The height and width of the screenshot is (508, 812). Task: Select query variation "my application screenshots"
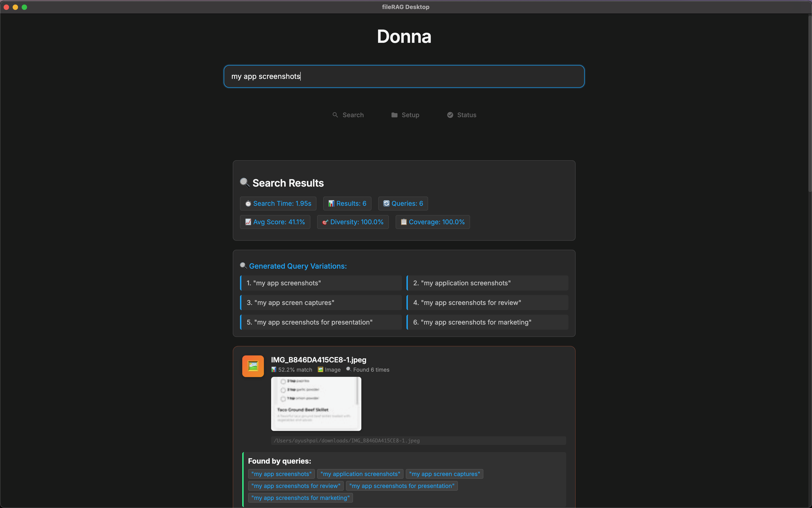(487, 283)
